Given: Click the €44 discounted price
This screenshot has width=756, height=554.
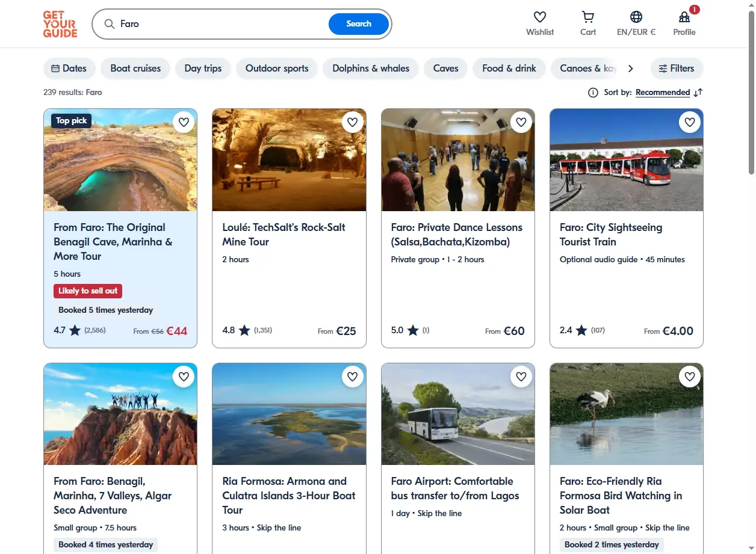Looking at the screenshot, I should coord(177,331).
